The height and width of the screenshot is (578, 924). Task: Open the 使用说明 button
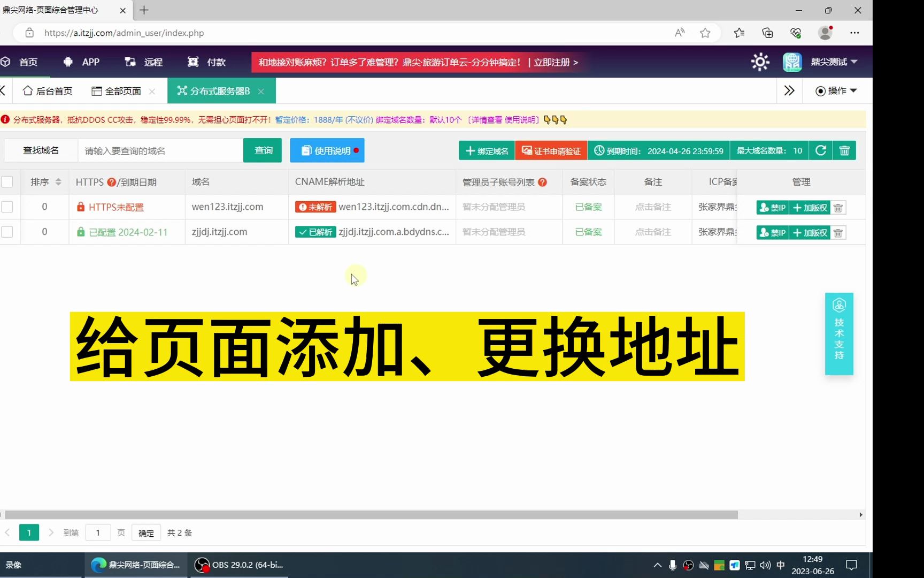pos(327,150)
